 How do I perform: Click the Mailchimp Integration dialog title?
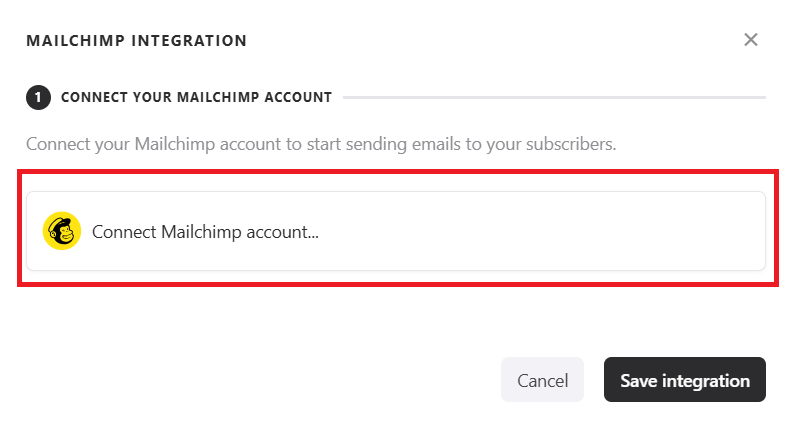136,41
